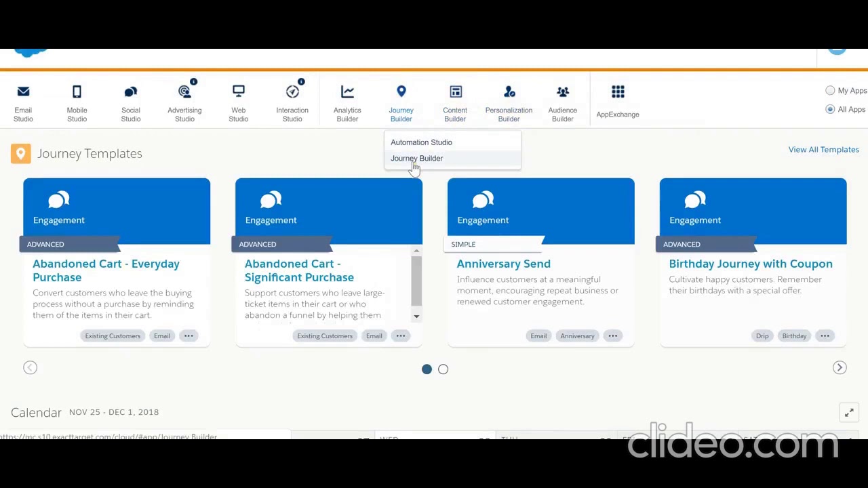Click Existing Customers tag on Everyday Purchase card
Image resolution: width=868 pixels, height=488 pixels.
[x=113, y=335]
